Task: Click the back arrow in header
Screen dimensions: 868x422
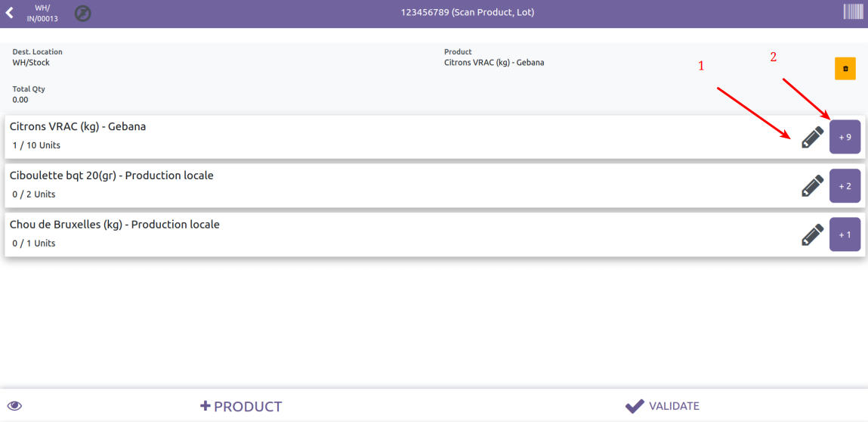Action: click(10, 13)
